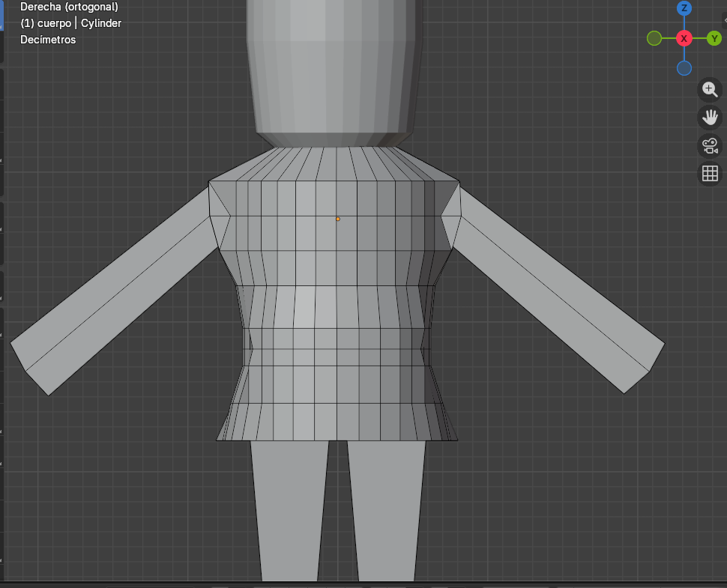This screenshot has width=727, height=588.
Task: Click the orange origin point on the torso
Action: click(337, 219)
